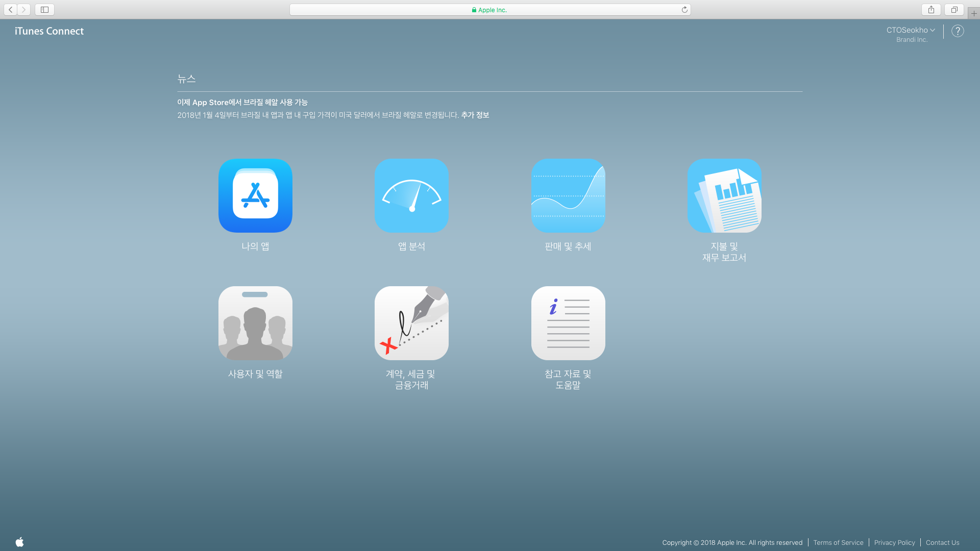Open the 앱 분석 gauge icon
The image size is (980, 551).
[x=411, y=195]
